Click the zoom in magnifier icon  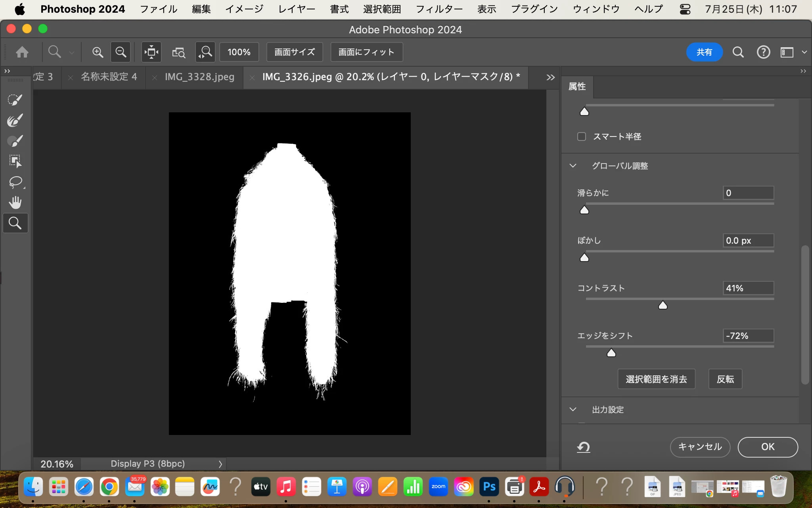pos(98,52)
